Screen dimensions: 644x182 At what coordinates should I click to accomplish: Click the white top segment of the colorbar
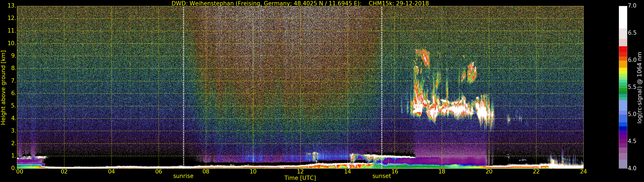coord(623,17)
